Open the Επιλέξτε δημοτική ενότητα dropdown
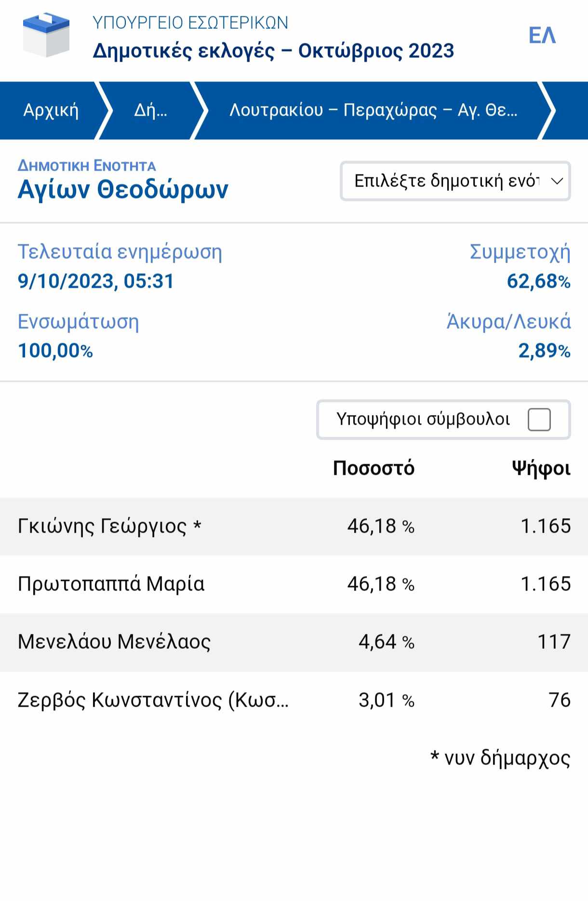 (455, 181)
